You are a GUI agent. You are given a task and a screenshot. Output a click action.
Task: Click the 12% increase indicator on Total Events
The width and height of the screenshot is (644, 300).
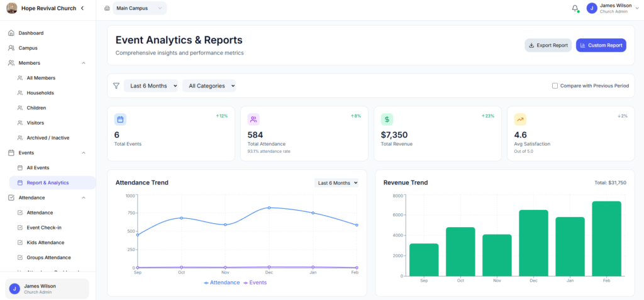(222, 116)
